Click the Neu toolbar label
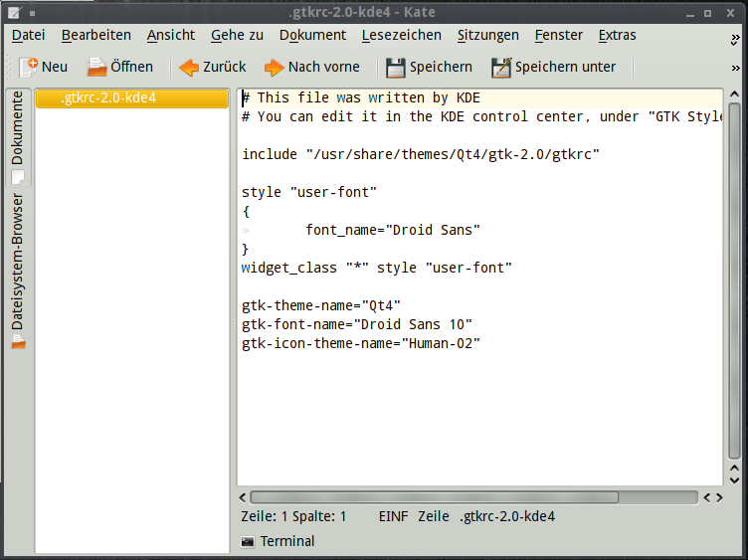748x560 pixels. (x=55, y=67)
